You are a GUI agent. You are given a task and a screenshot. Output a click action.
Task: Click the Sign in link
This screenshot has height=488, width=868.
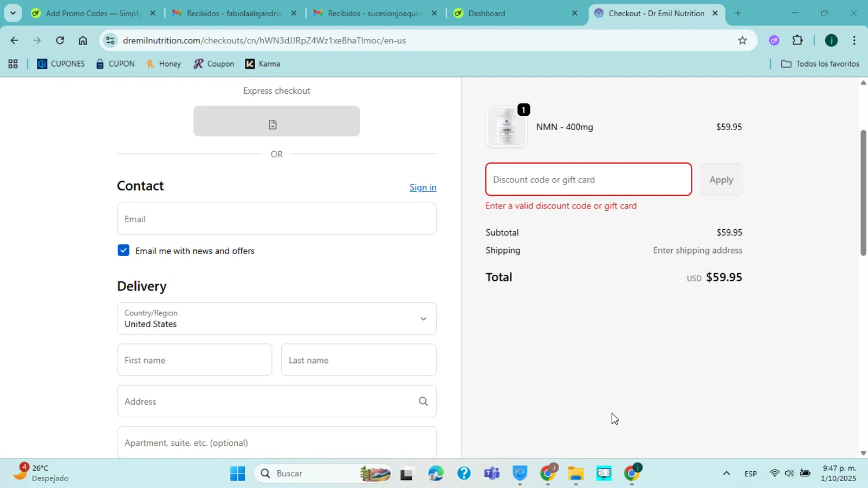(x=423, y=188)
